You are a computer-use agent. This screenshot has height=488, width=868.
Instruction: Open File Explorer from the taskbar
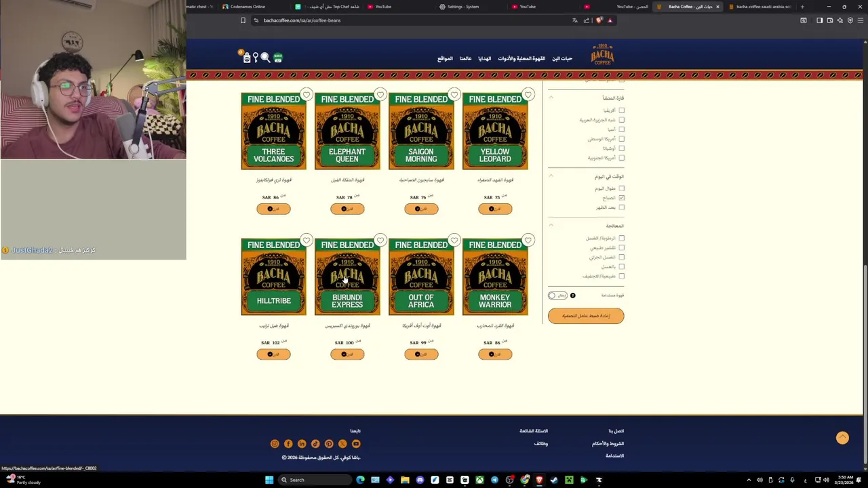pos(405,480)
